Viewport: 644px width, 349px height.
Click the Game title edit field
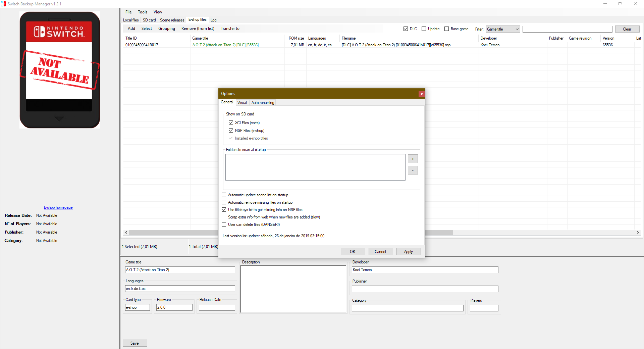tap(180, 270)
